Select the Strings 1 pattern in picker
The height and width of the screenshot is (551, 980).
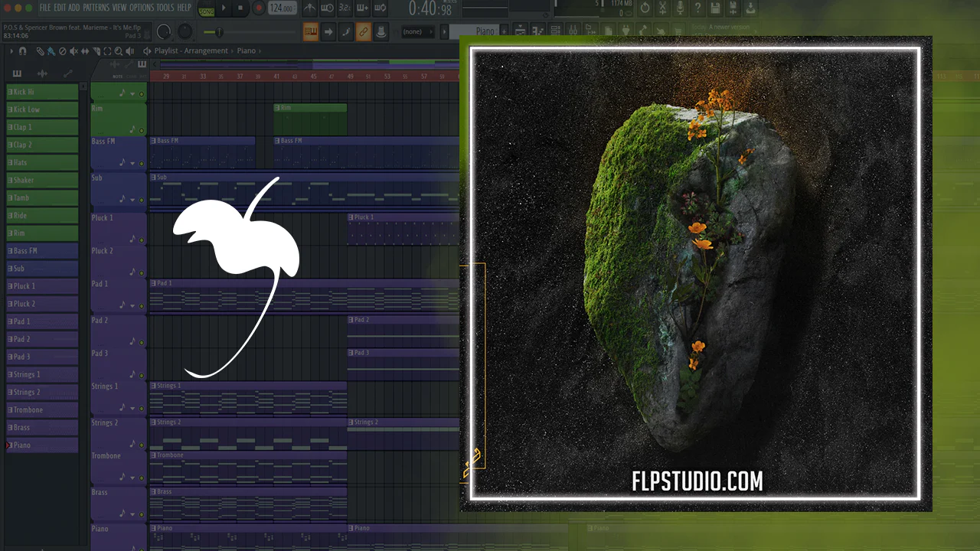point(42,374)
